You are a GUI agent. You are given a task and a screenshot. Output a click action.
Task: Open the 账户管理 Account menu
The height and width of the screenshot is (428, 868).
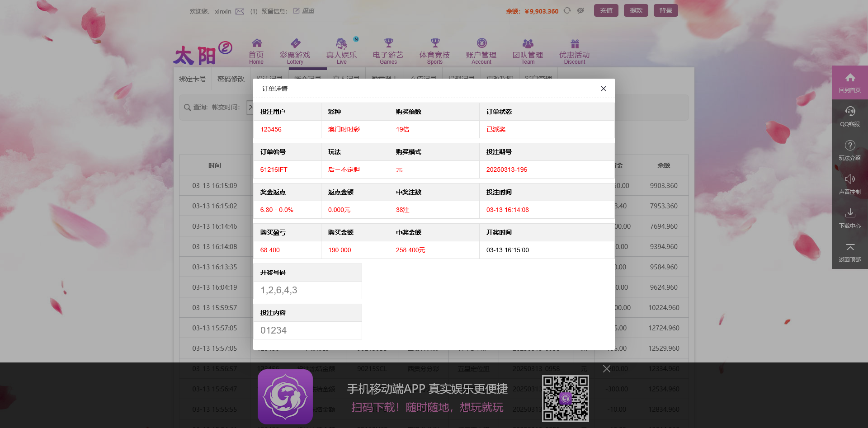pyautogui.click(x=481, y=52)
